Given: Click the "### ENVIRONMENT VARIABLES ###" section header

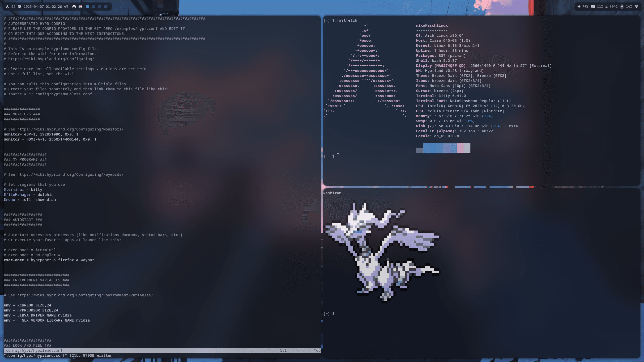Looking at the screenshot, I should tap(36, 280).
